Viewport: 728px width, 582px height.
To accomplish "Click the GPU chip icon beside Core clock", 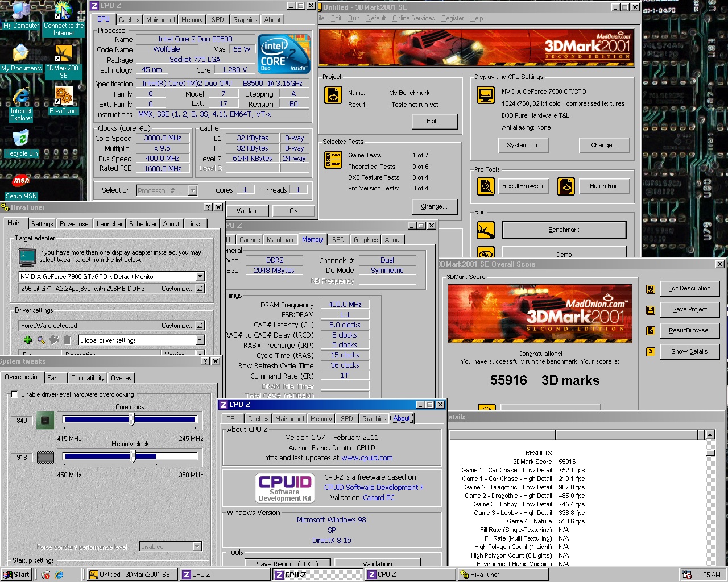I will click(x=45, y=421).
